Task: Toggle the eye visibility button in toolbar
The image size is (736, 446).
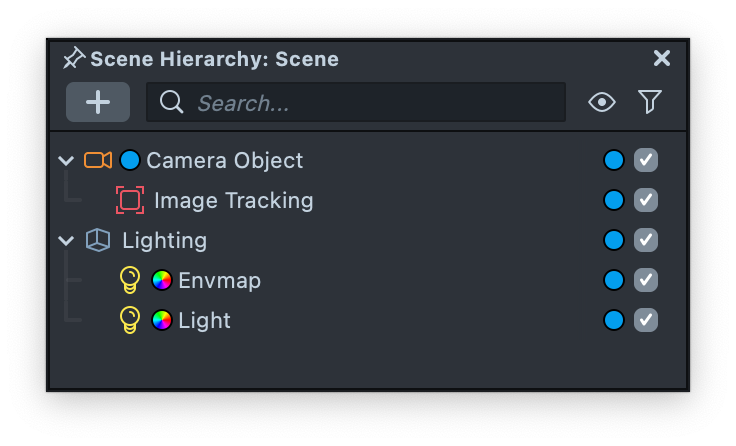Action: click(602, 102)
